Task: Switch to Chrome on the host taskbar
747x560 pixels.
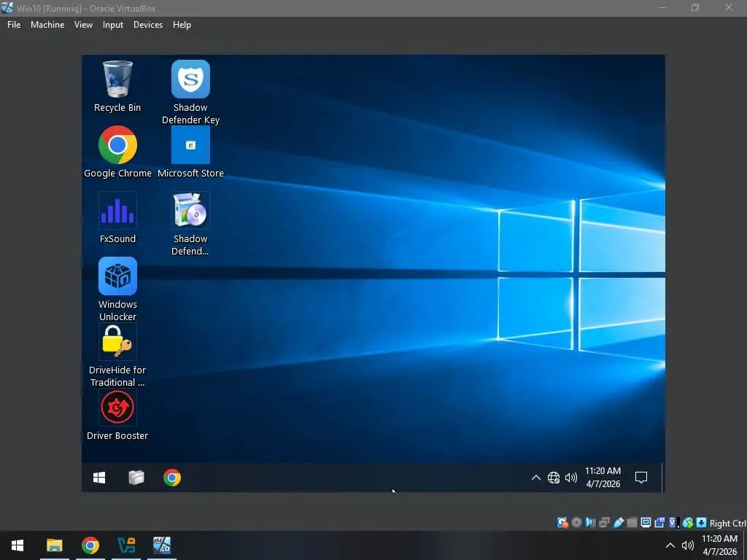Action: [x=90, y=545]
